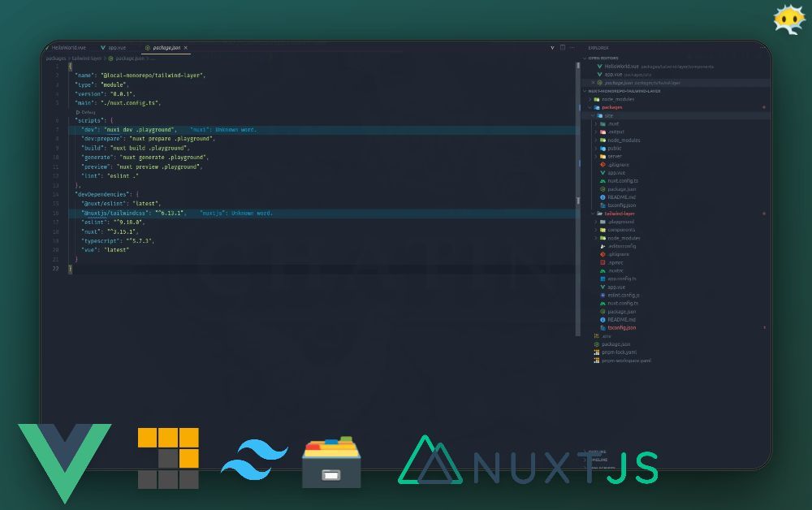Expand node_modules folder inside tailwind-layer
This screenshot has width=812, height=510.
coord(595,238)
